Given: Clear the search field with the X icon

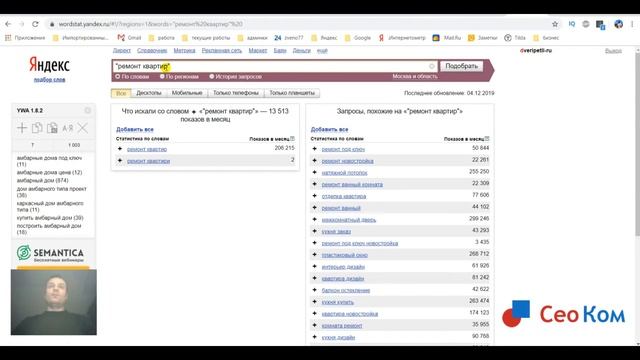Looking at the screenshot, I should [x=432, y=66].
